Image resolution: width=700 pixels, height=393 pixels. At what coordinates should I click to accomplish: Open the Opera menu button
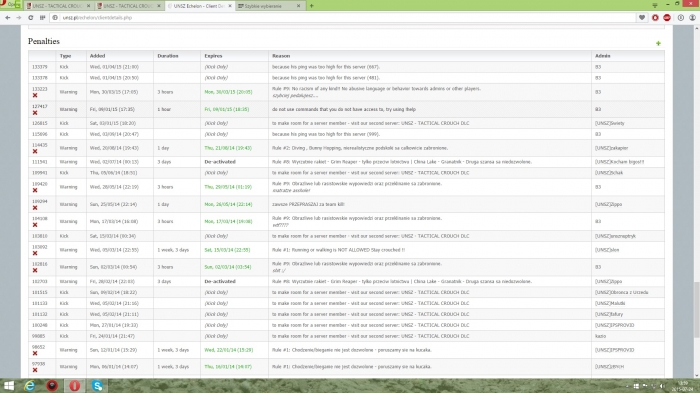pos(10,4)
